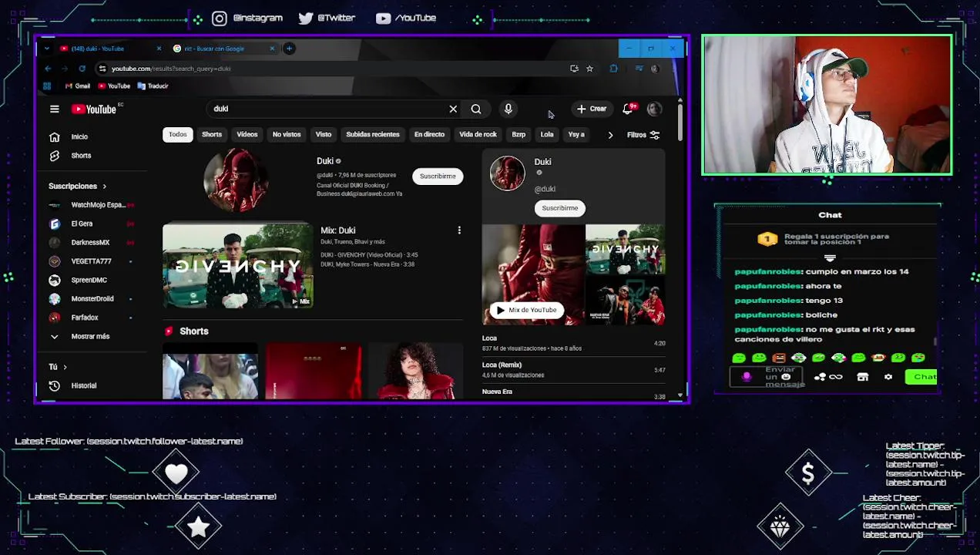
Task: Start voice search with the microphone icon
Action: point(508,109)
